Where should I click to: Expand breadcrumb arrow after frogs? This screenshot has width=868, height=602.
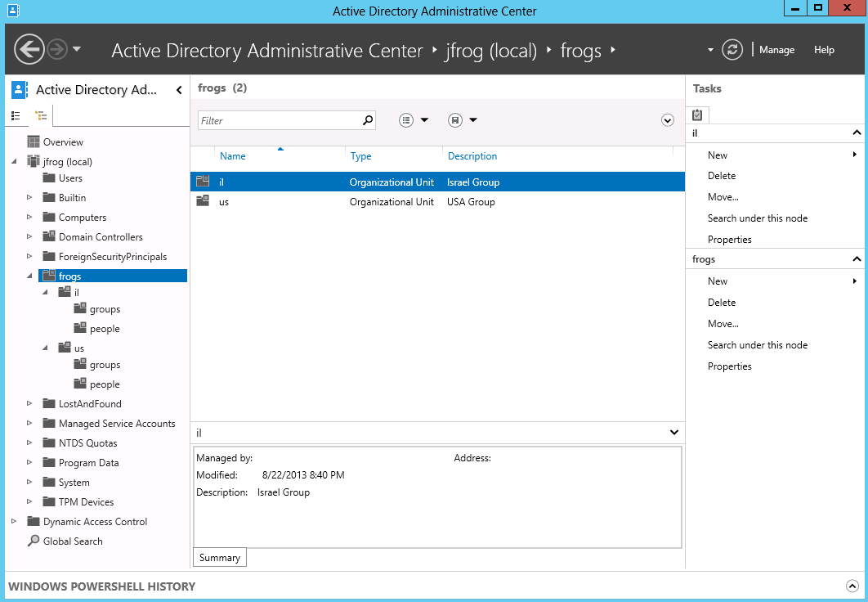pyautogui.click(x=613, y=49)
